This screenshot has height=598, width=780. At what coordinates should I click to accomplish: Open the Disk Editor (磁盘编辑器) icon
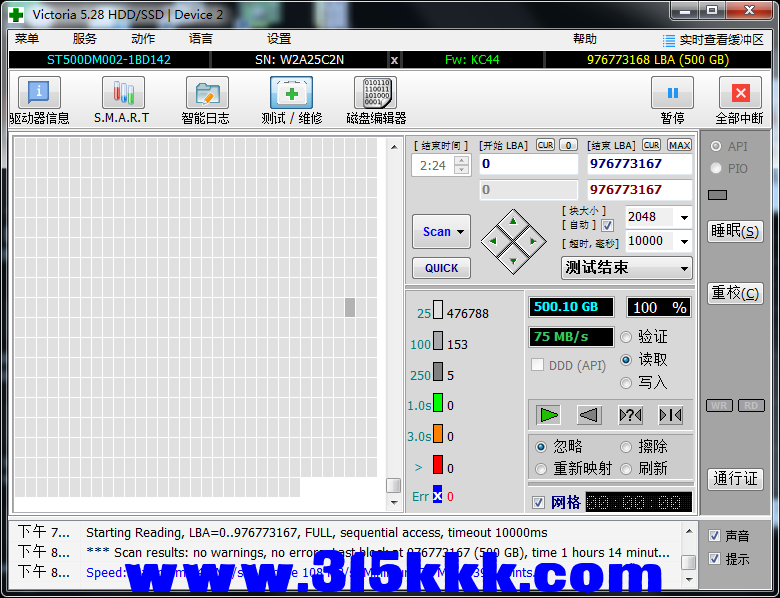376,93
